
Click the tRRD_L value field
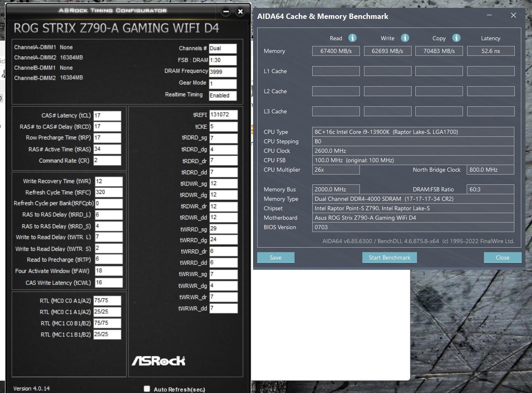108,215
